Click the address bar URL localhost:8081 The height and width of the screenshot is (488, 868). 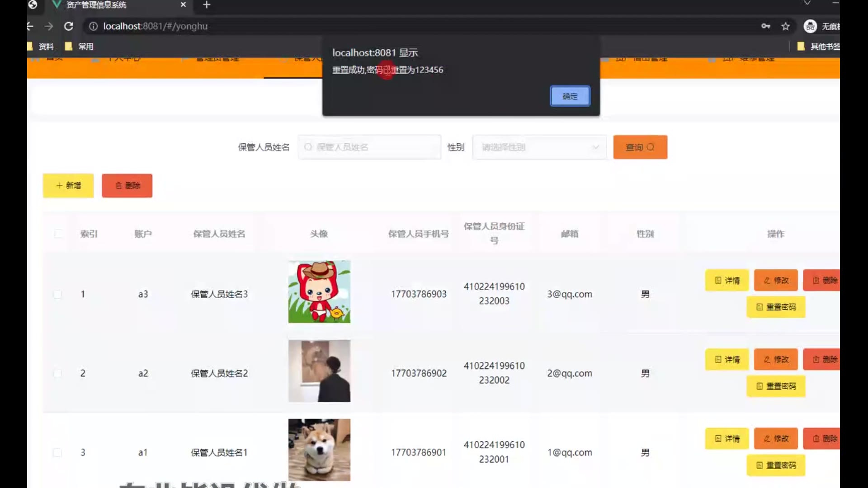155,26
